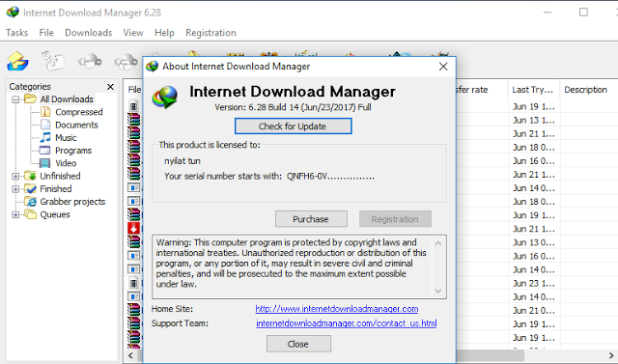This screenshot has height=364, width=618.
Task: Close the About dialog with X button
Action: point(443,67)
